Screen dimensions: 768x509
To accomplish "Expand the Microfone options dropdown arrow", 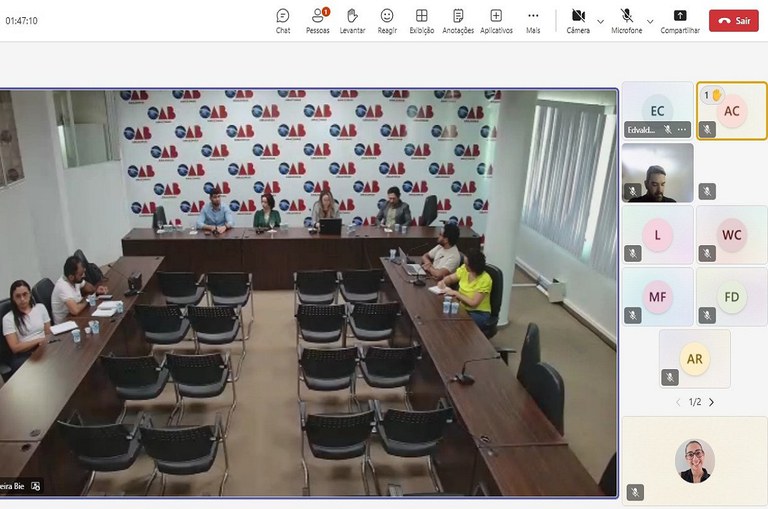I will pyautogui.click(x=650, y=21).
